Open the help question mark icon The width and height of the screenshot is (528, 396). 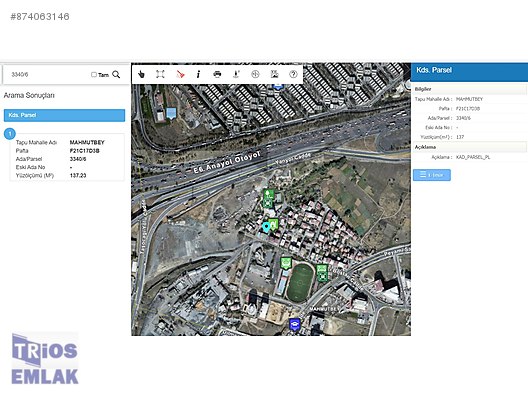click(x=293, y=74)
